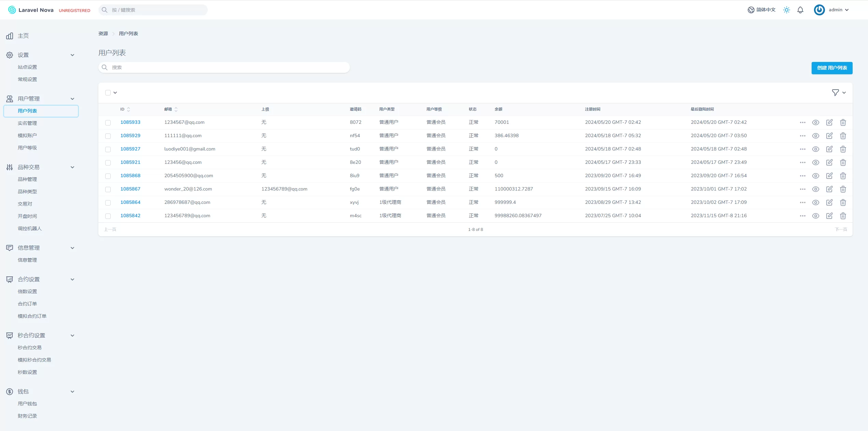This screenshot has height=431, width=868.
Task: Select checkbox for user 1085864
Action: (x=108, y=203)
